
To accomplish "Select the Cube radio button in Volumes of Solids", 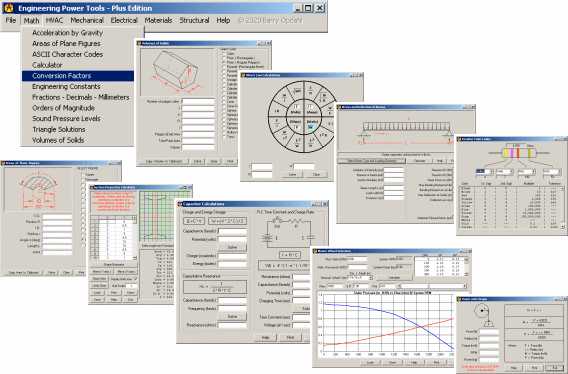I will tap(224, 54).
